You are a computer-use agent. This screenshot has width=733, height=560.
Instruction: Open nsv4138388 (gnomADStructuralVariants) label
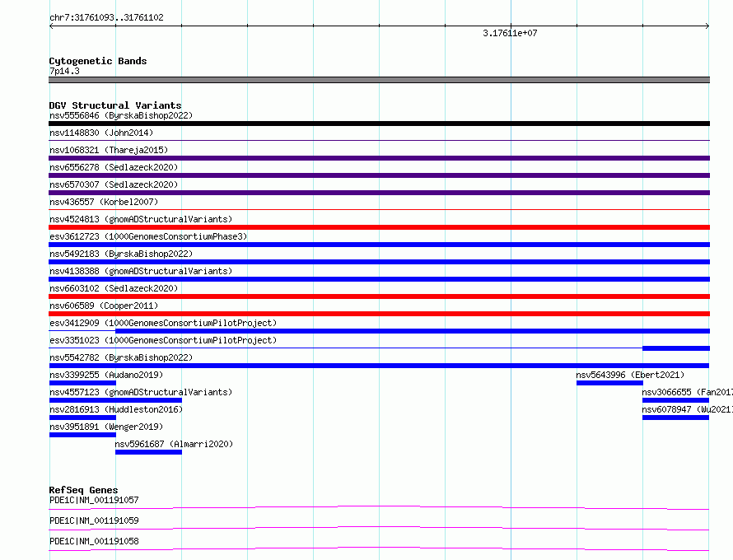click(141, 271)
